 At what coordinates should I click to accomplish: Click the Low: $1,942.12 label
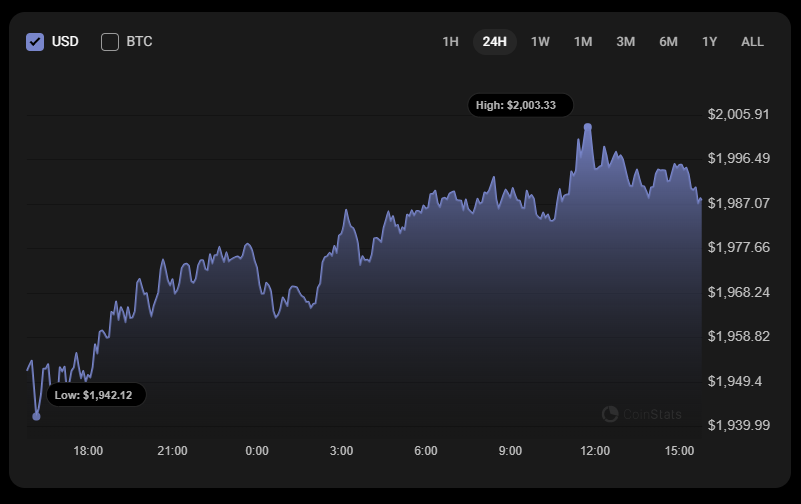[x=97, y=395]
